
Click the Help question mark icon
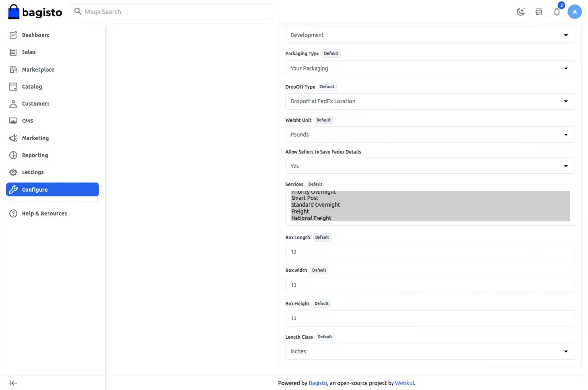13,213
